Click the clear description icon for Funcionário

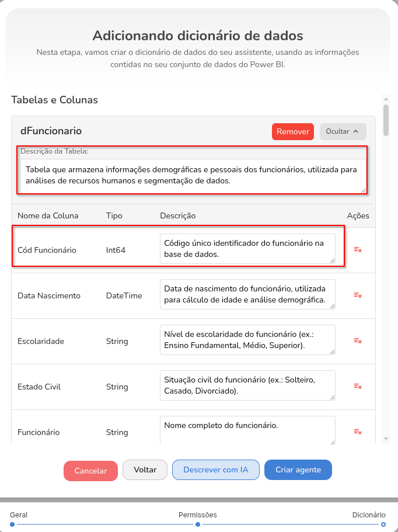tap(357, 430)
